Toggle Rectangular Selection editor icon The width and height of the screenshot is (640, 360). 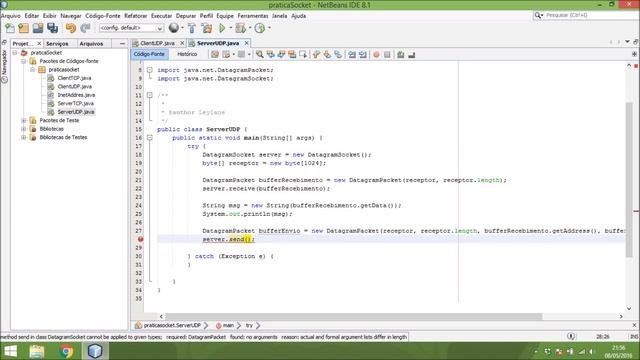click(303, 54)
